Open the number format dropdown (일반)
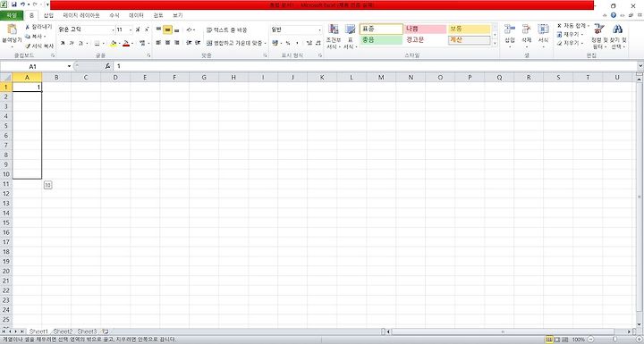644x344 pixels. [319, 29]
